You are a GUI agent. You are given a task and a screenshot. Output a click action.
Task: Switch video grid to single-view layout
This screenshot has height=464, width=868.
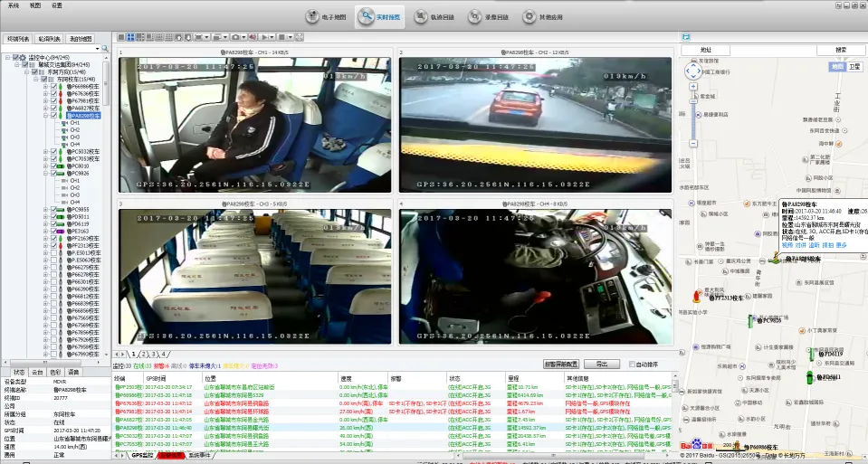tap(121, 37)
